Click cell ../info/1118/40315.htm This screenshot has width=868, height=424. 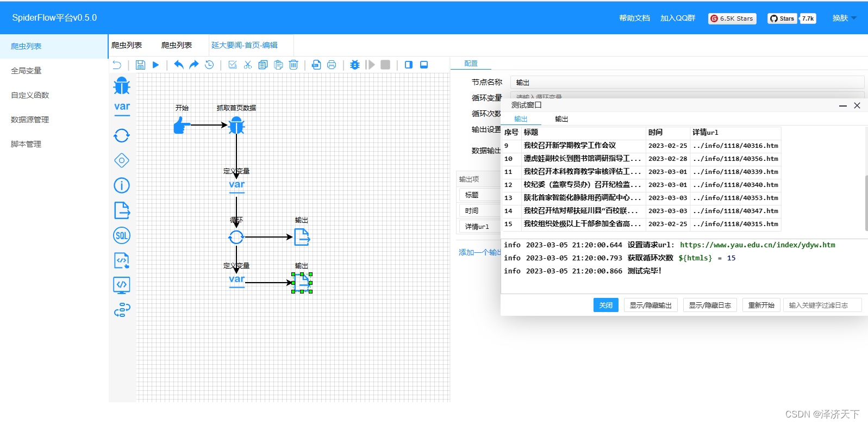pos(735,224)
